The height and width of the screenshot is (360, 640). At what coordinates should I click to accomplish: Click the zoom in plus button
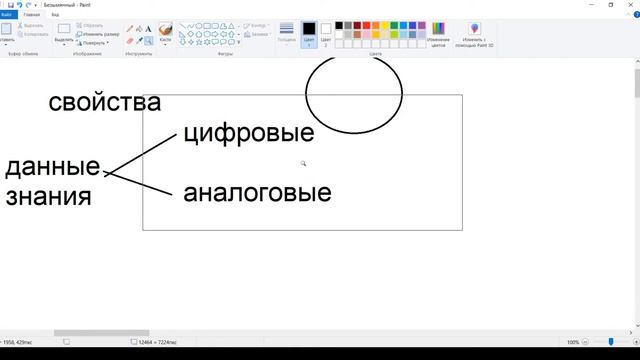[636, 342]
